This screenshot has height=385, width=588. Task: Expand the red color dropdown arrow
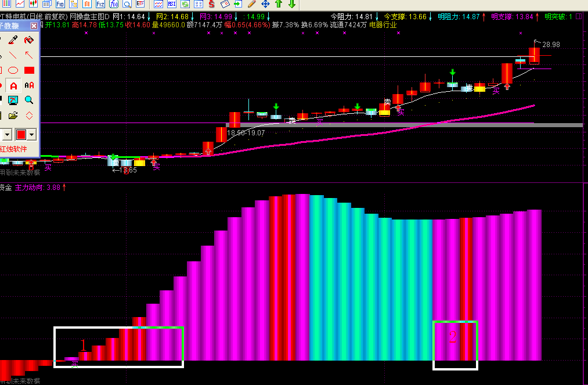click(31, 134)
